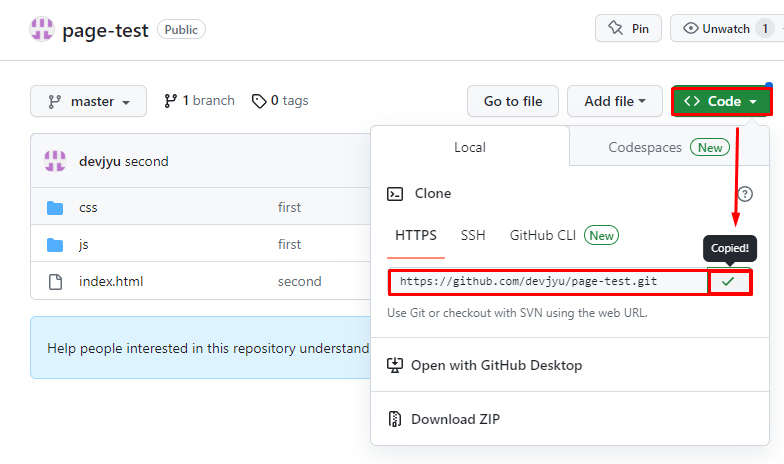Click the devjyu avatar in commit row
The width and height of the screenshot is (784, 464).
(55, 161)
